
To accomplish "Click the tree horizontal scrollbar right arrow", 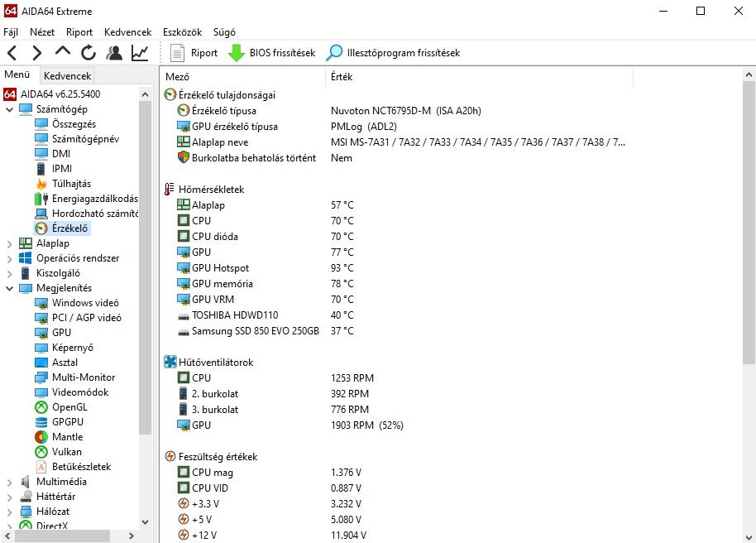I will tap(132, 536).
